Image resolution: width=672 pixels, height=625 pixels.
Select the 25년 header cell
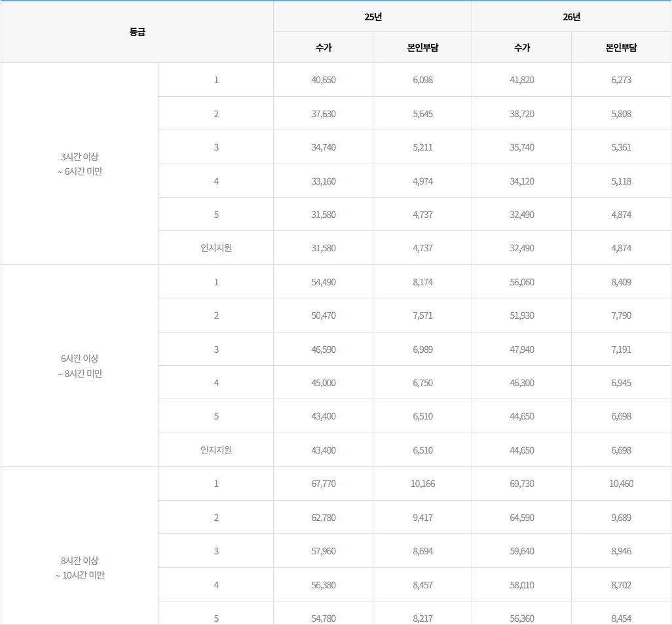[373, 17]
